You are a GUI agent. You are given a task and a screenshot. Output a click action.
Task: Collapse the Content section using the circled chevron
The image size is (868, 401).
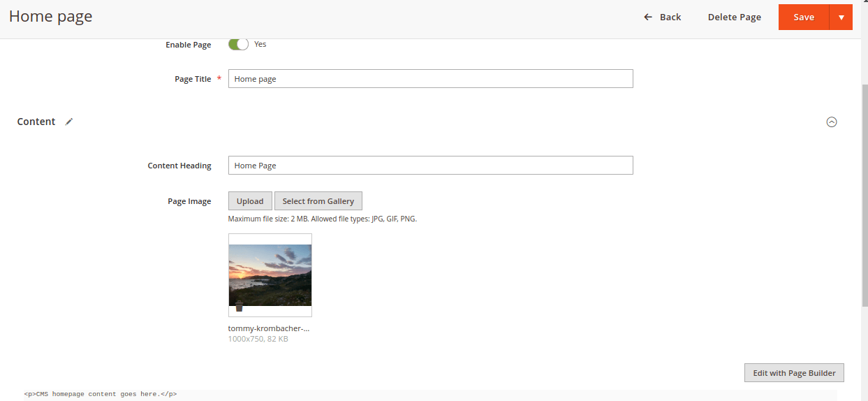pyautogui.click(x=831, y=122)
